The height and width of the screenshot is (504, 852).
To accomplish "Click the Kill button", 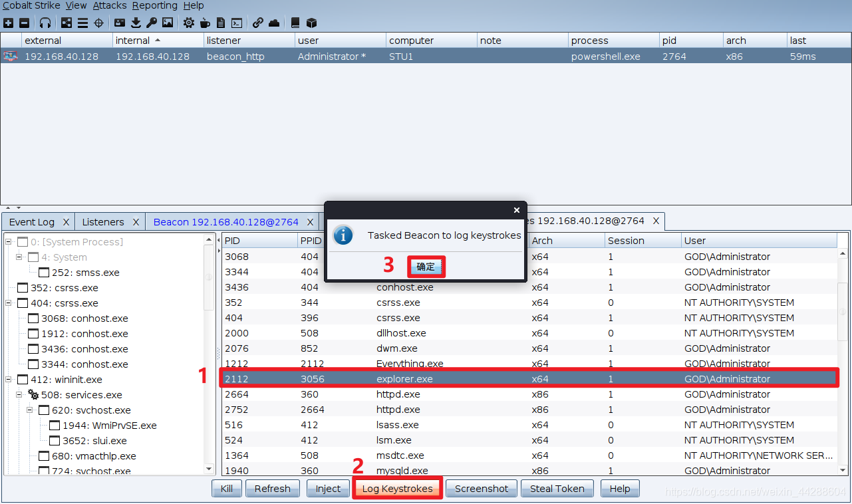I will click(x=227, y=489).
